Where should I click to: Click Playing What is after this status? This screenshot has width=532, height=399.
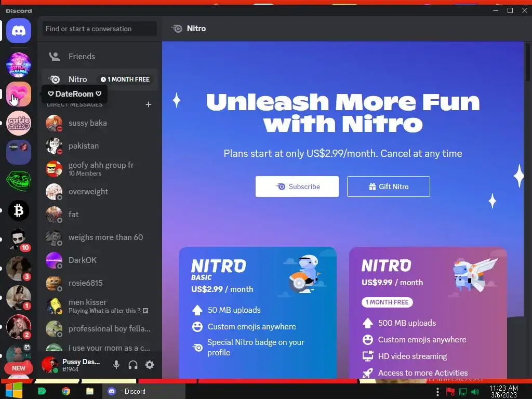pyautogui.click(x=104, y=311)
